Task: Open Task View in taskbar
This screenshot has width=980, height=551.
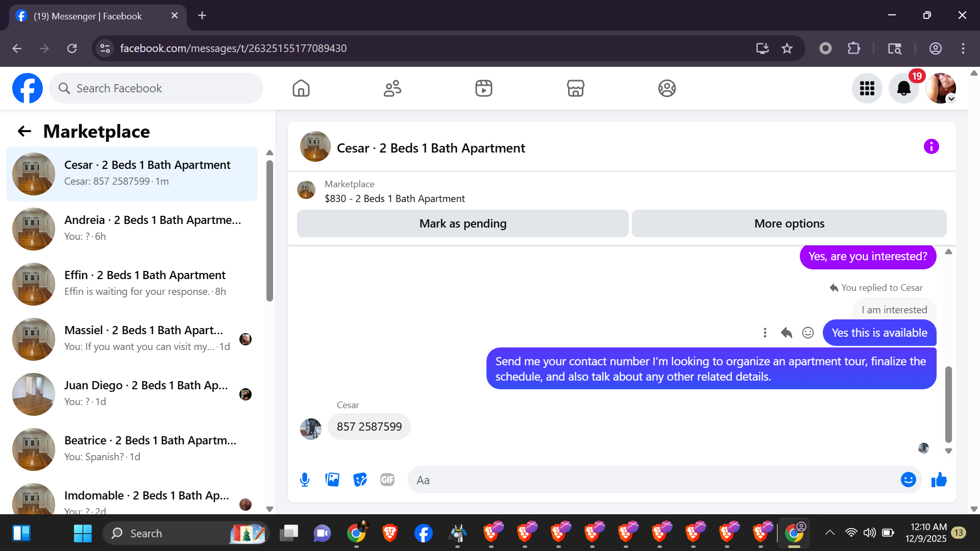Action: (x=289, y=534)
